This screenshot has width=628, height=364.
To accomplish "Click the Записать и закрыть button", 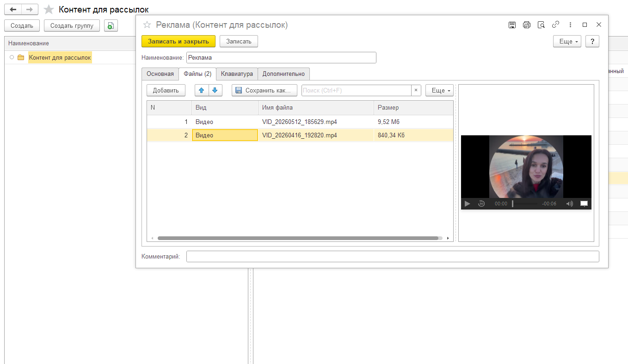I will pos(179,41).
